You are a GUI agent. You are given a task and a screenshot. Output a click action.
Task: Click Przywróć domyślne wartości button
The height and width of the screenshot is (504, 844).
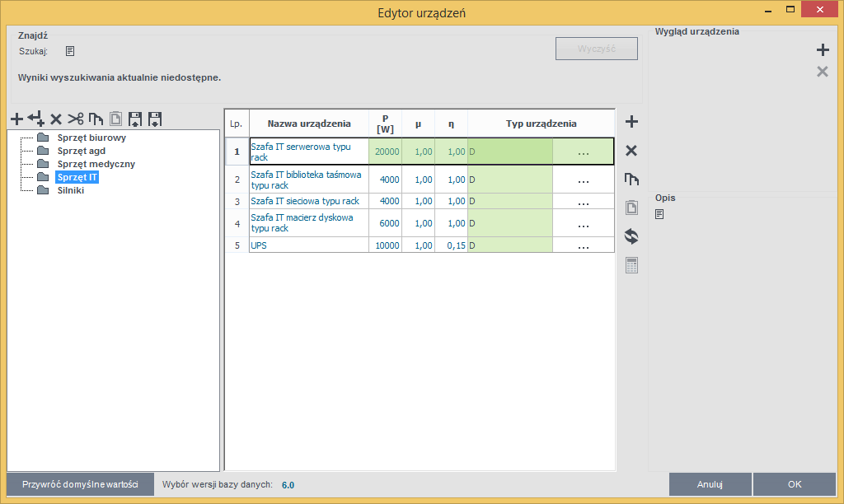80,484
